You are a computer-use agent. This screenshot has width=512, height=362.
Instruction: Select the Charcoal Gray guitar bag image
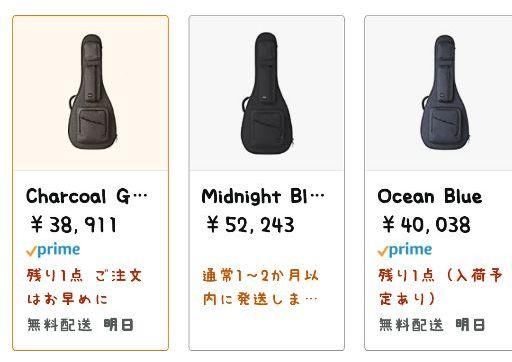coord(93,92)
